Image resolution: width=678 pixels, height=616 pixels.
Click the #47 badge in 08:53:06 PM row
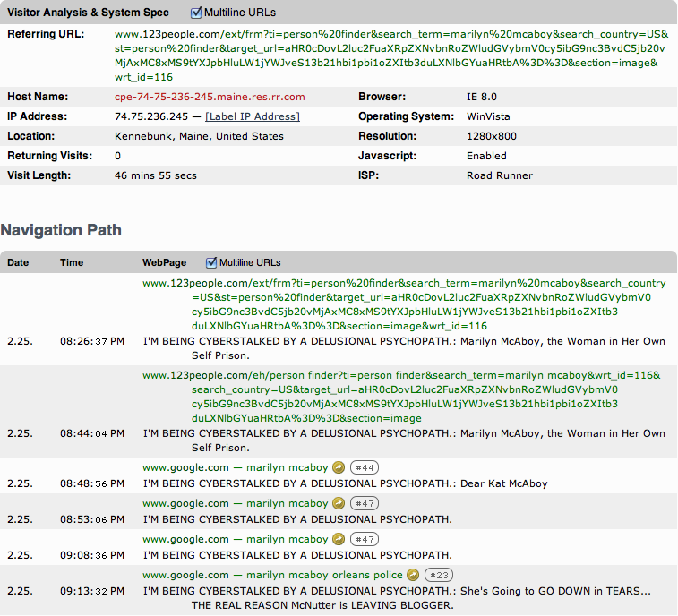click(365, 503)
